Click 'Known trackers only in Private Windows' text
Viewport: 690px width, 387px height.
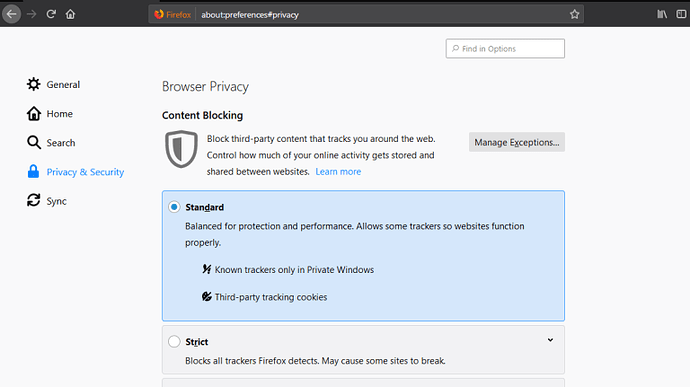tap(294, 269)
